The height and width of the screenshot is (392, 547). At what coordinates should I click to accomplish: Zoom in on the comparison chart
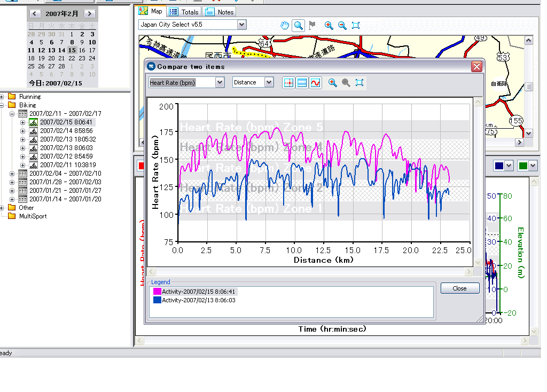(x=333, y=83)
